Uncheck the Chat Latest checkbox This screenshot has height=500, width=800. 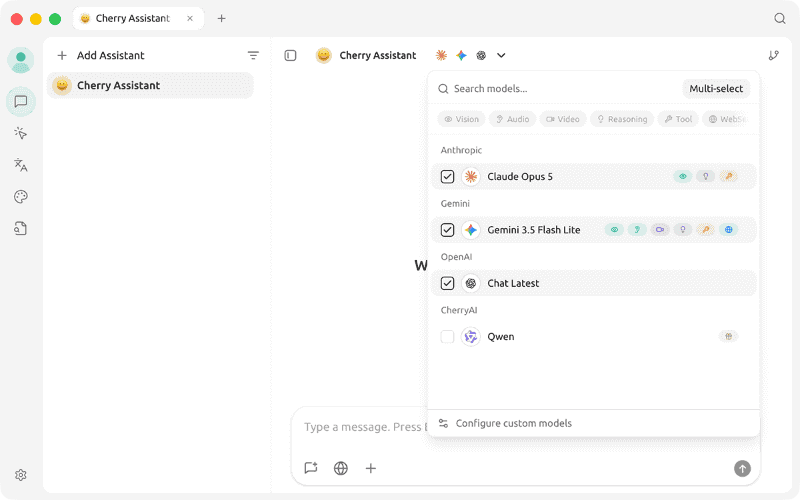point(447,283)
